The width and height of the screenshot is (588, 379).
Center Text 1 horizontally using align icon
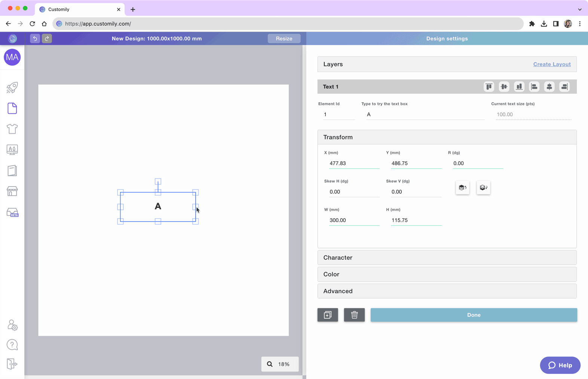[549, 87]
